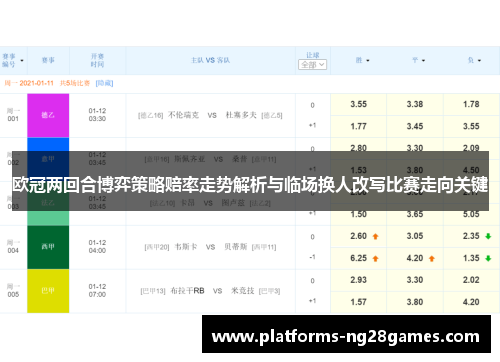Sort by the 赛事编号 column arrow
The width and height of the screenshot is (500, 362).
coord(22,61)
